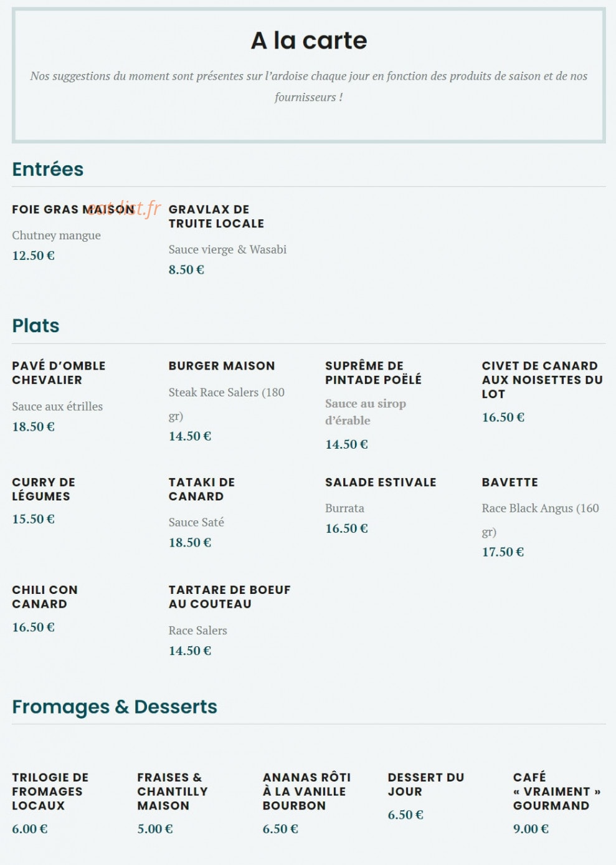616x865 pixels.
Task: Select the Bavette dish title
Action: pos(509,482)
